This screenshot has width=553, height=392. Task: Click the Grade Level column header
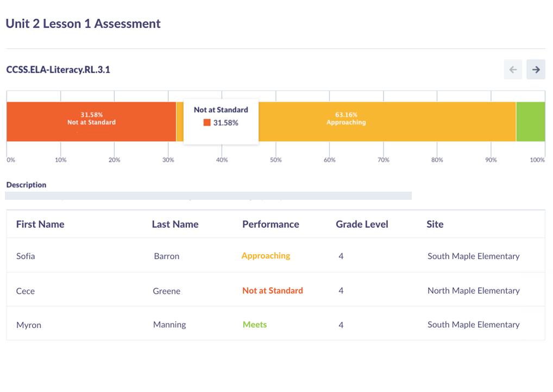(x=362, y=224)
